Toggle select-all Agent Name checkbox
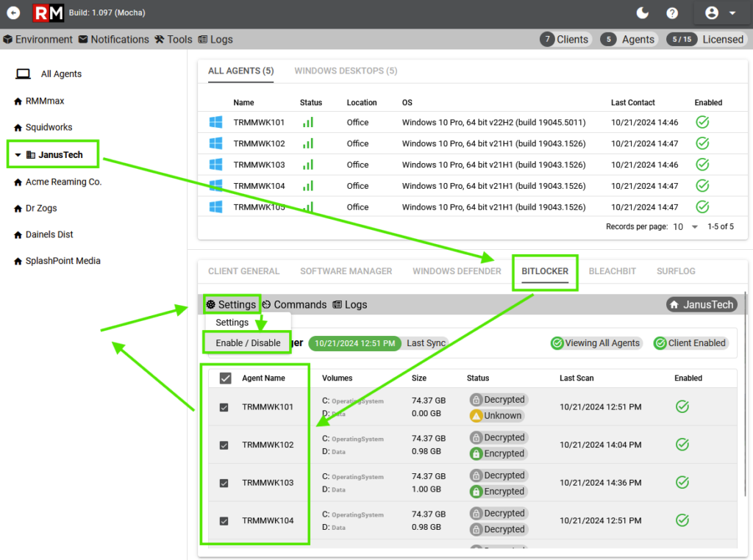This screenshot has height=560, width=753. pos(225,378)
